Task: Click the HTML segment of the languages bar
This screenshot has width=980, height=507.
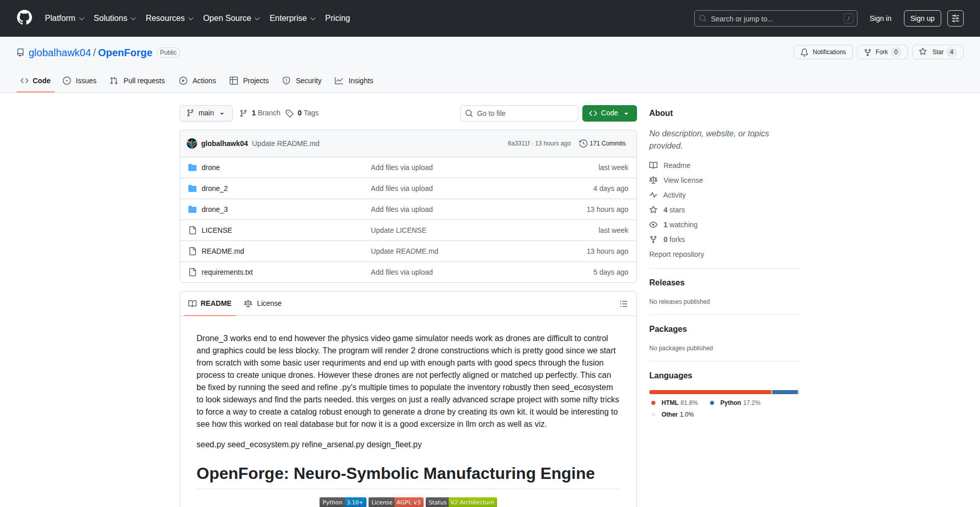Action: click(x=709, y=392)
